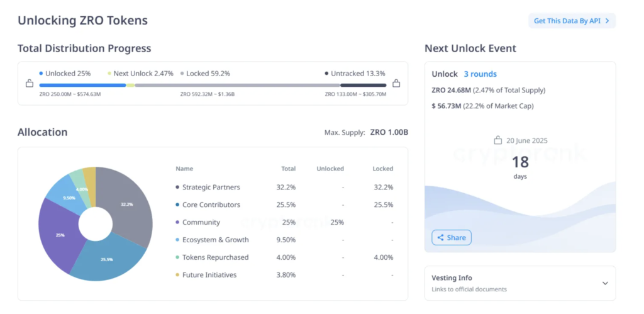
Task: Click the Total column header
Action: 288,169
